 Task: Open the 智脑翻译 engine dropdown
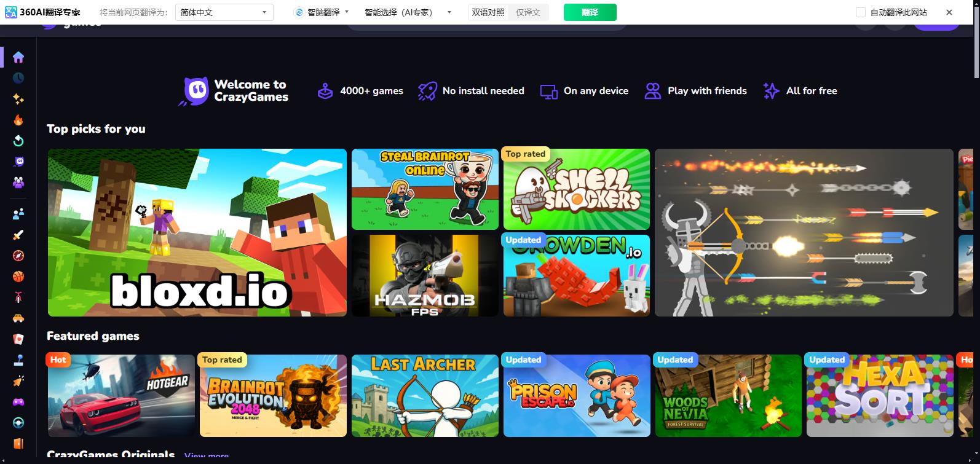click(x=322, y=12)
